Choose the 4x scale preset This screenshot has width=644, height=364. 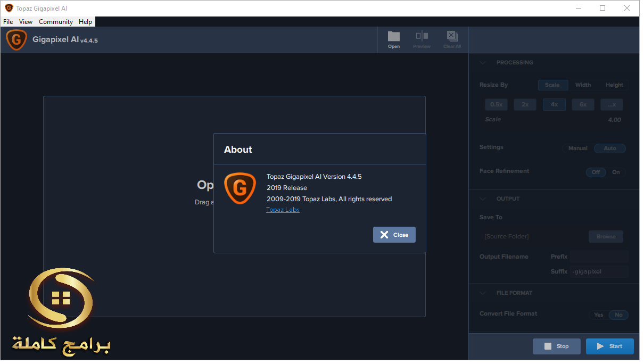(x=554, y=104)
